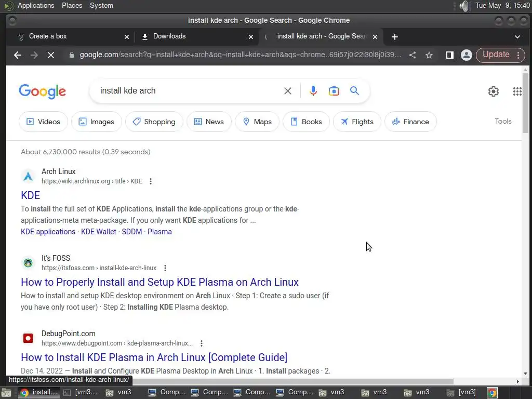
Task: Open the Chrome profile avatar
Action: 467,55
